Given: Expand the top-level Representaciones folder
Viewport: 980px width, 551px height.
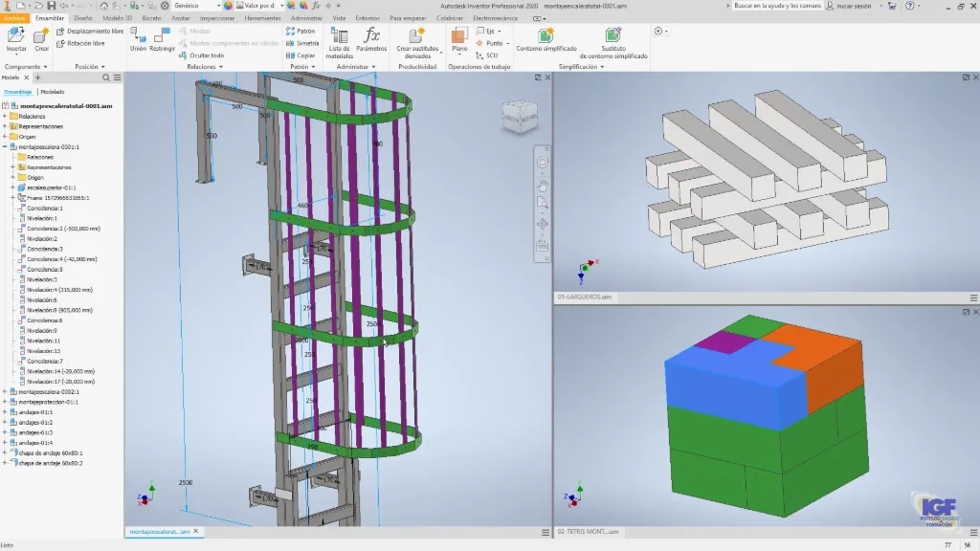Looking at the screenshot, I should point(5,126).
